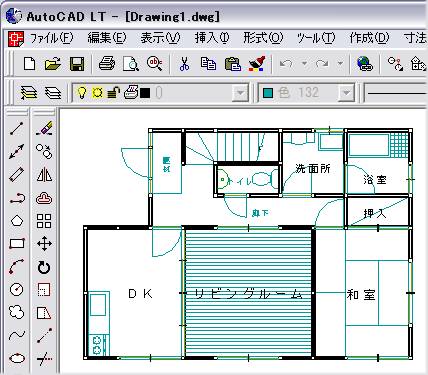Select the Lengthen tool
Screen dimensions: 428x375
44,335
